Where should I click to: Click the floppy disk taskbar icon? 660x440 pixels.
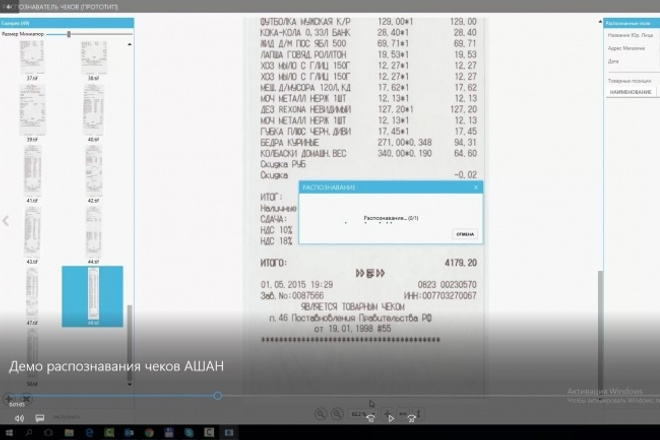(169, 432)
